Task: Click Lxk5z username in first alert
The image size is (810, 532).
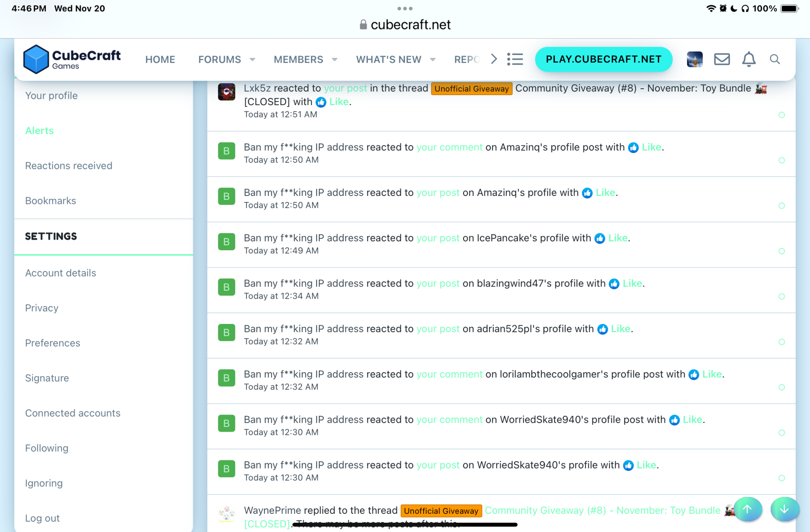Action: pos(257,88)
